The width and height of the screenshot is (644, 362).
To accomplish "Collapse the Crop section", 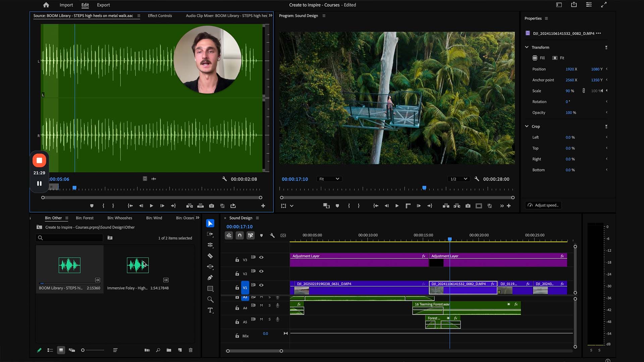I will point(527,126).
